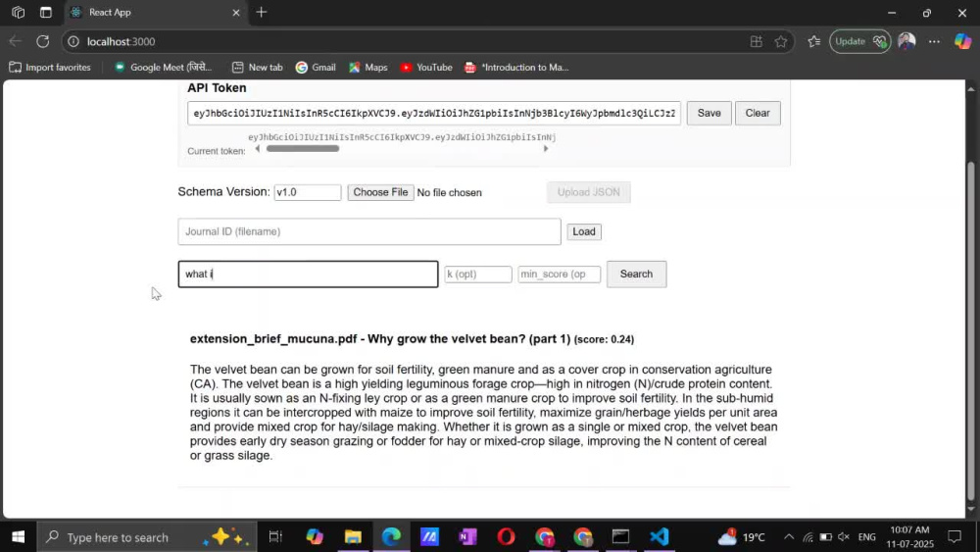Screen dimensions: 980x552
Task: Open the browser profile avatar
Action: 906,41
